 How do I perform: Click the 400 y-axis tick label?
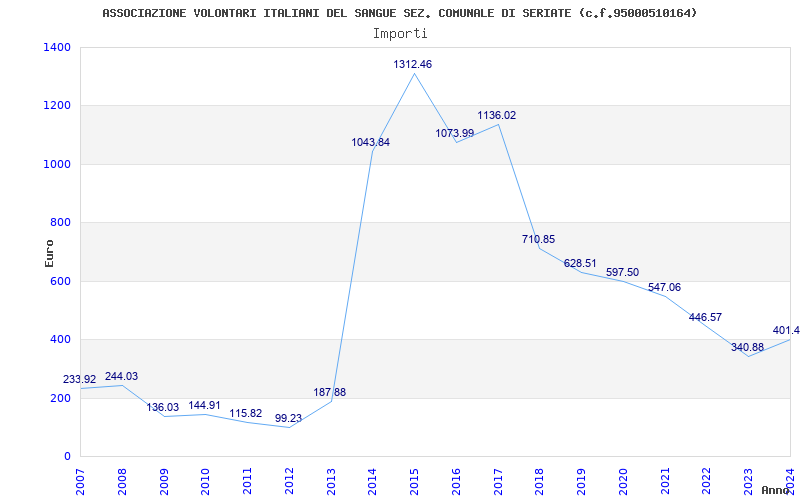[61, 339]
